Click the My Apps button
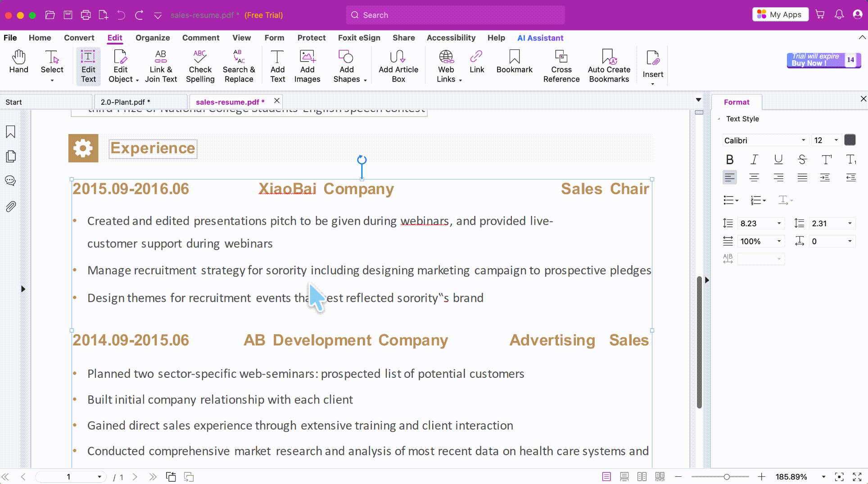 (780, 14)
